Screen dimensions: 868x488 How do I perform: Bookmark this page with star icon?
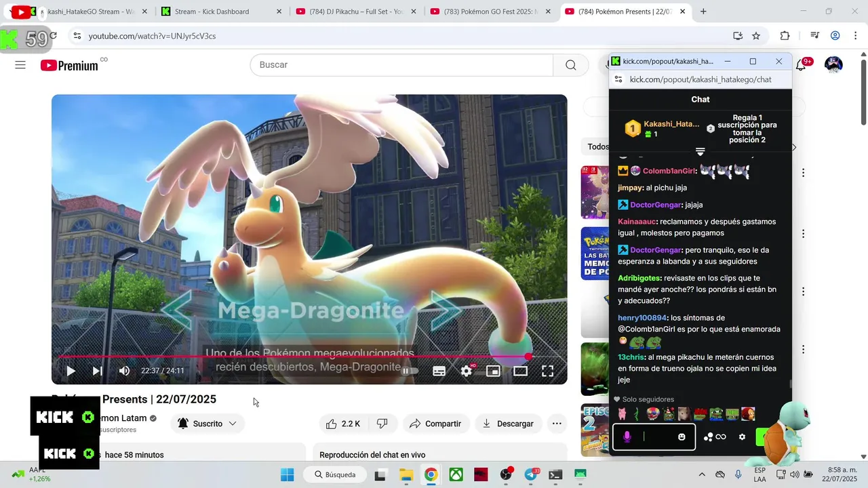pos(756,36)
